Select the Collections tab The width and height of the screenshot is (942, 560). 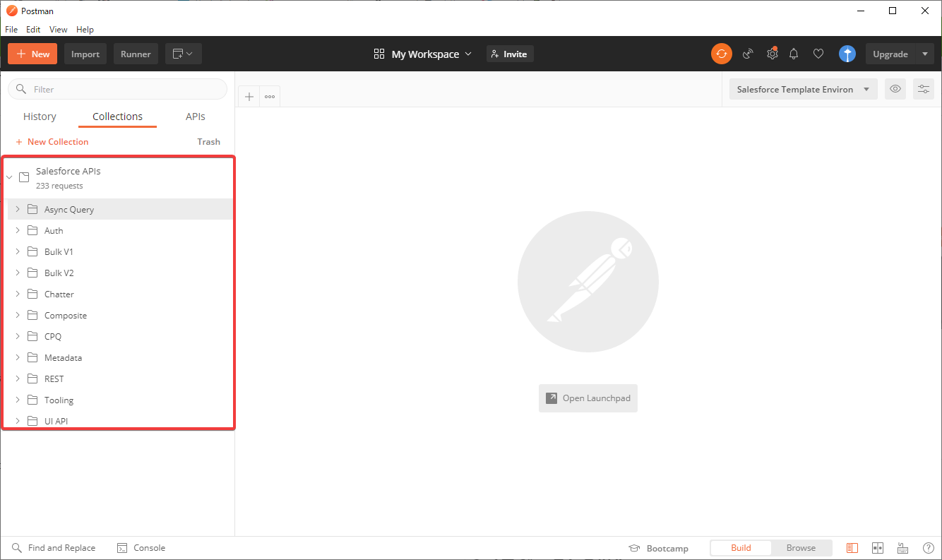(117, 117)
